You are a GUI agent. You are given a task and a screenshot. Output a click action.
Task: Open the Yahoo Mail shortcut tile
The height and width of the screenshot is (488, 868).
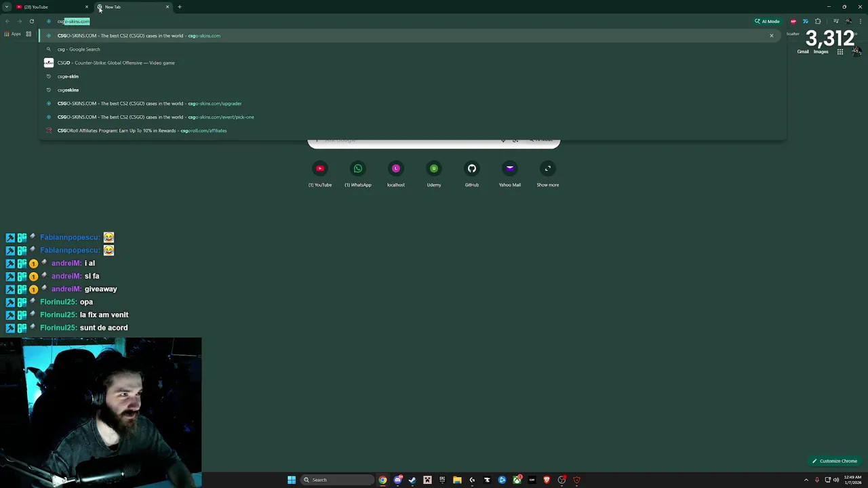coord(510,174)
